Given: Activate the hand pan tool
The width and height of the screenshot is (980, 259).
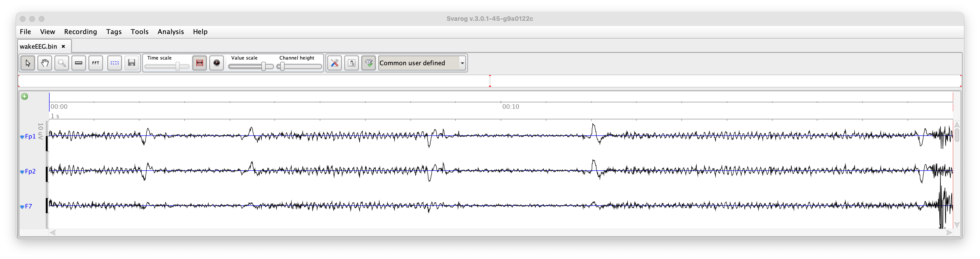Looking at the screenshot, I should pos(45,63).
